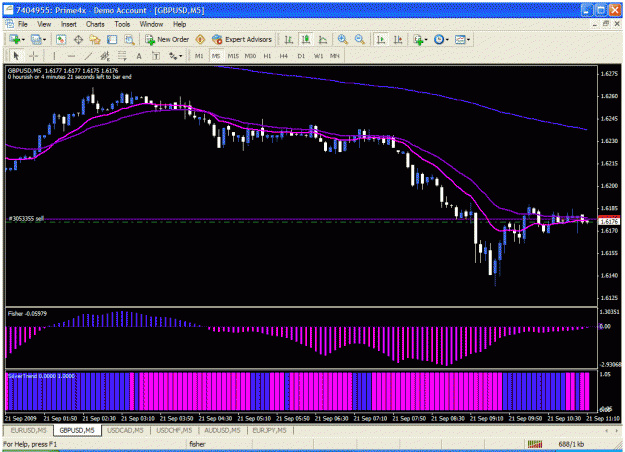Select the trendline drawing tool

click(88, 56)
